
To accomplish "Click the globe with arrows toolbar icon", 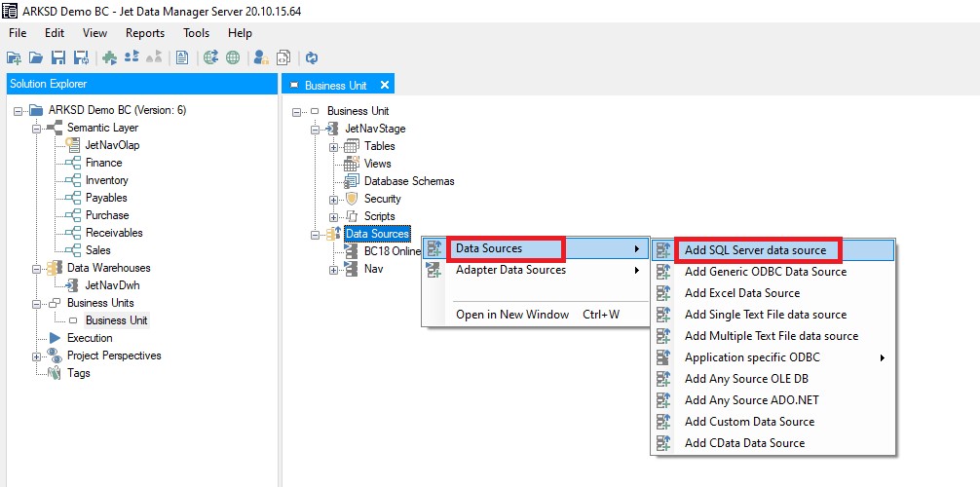I will [210, 57].
